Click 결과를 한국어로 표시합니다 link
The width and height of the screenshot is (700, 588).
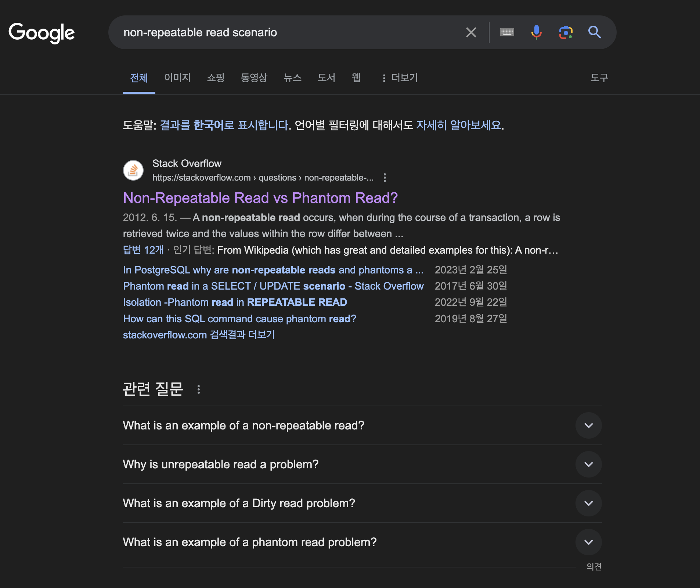click(224, 125)
